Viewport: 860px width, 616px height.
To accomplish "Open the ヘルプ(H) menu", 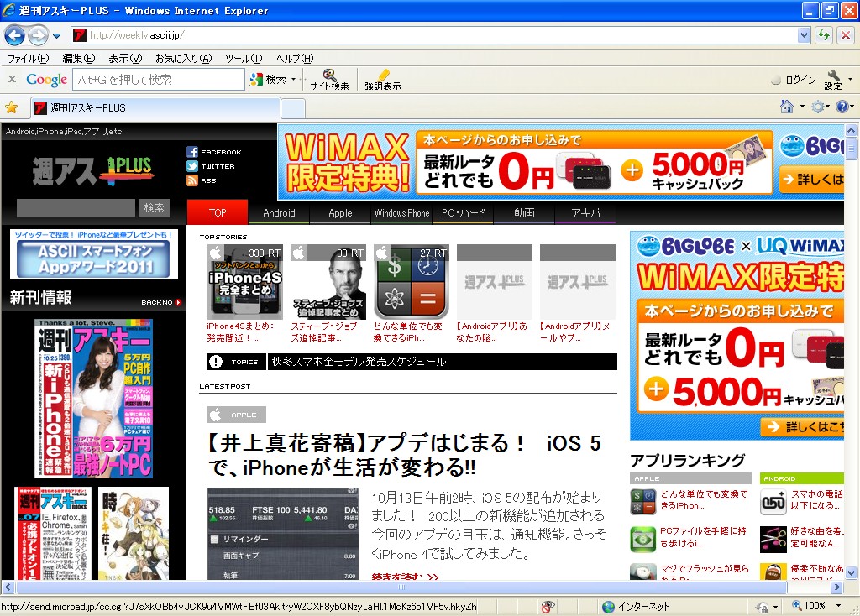I will pyautogui.click(x=295, y=58).
